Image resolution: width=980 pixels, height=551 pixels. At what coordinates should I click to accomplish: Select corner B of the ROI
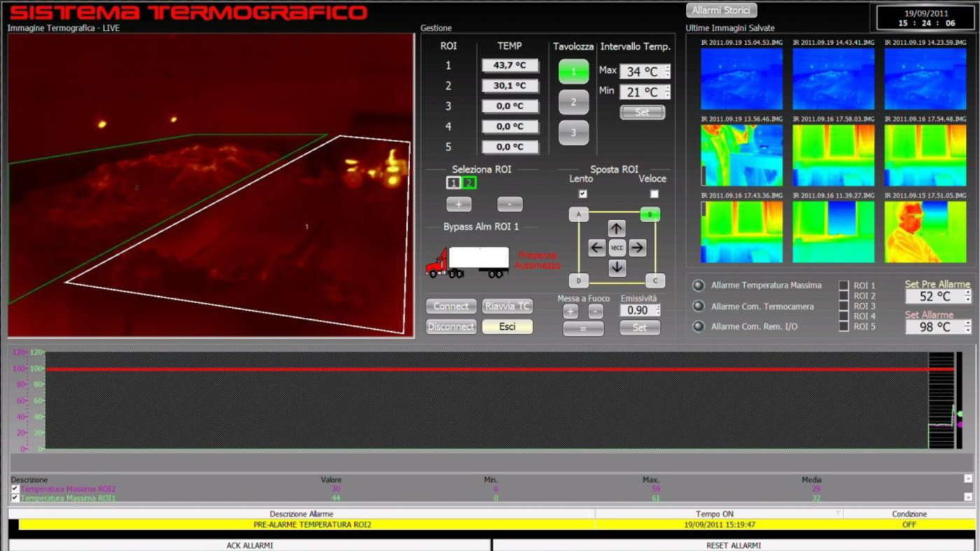click(x=650, y=215)
